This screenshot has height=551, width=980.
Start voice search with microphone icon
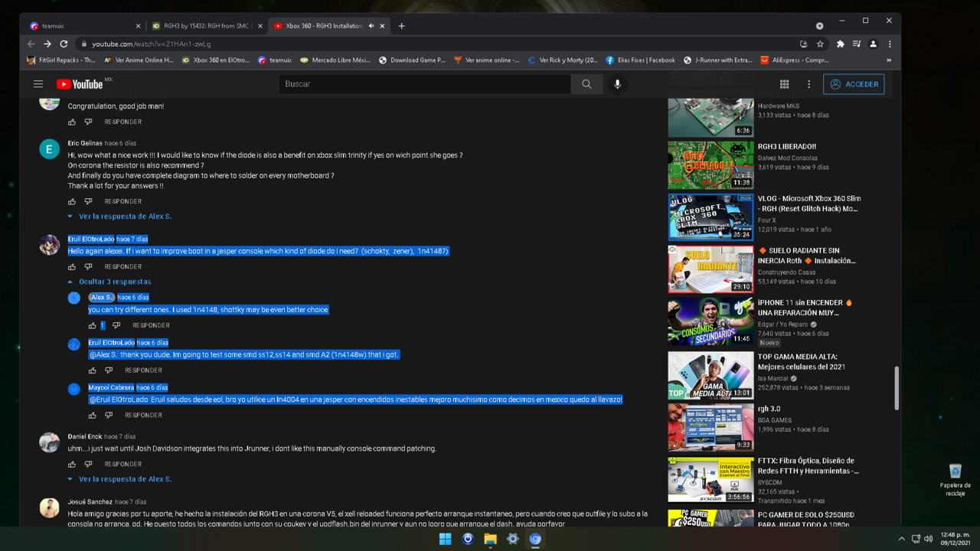coord(617,84)
